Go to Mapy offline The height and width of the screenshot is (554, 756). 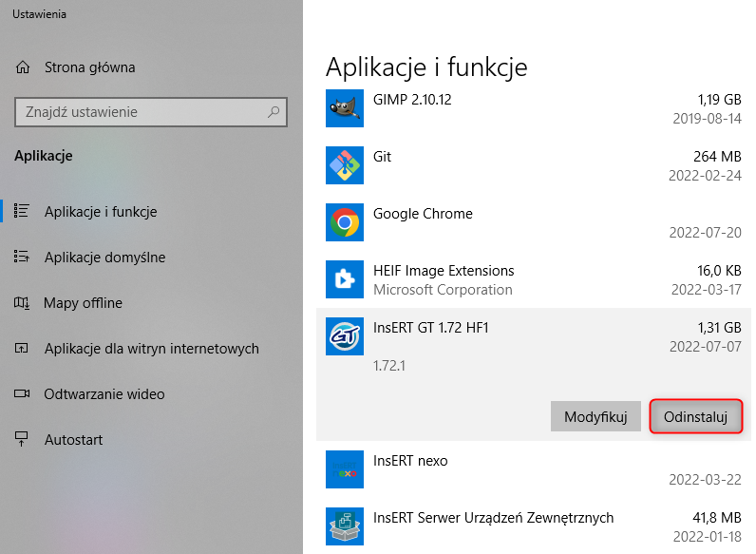pos(83,302)
